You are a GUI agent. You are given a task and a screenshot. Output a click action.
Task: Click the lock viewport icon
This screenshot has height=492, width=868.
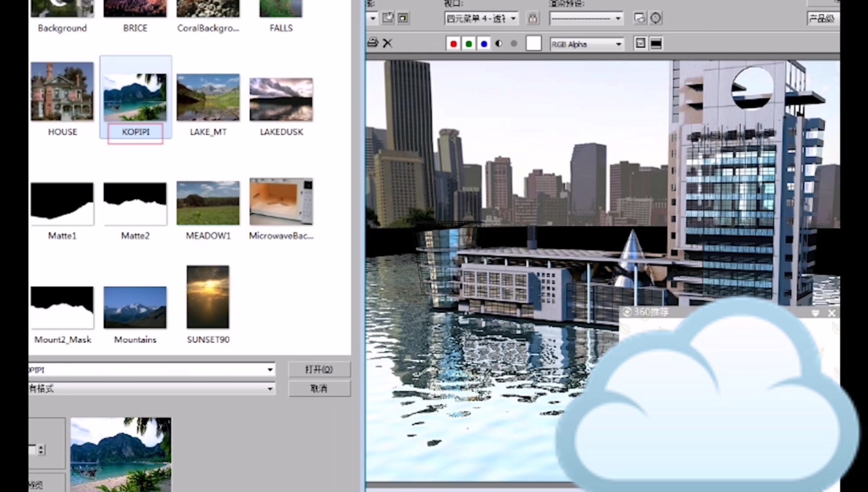[x=533, y=18]
